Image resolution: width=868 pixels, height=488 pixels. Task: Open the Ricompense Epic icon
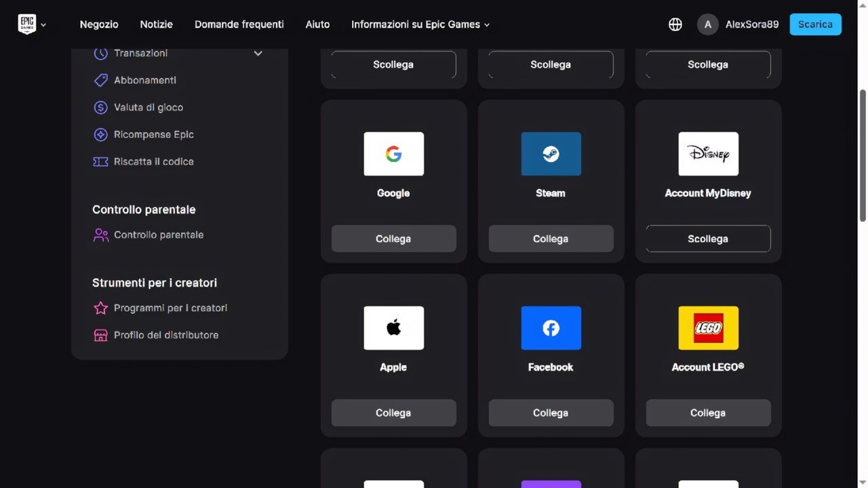click(x=100, y=134)
